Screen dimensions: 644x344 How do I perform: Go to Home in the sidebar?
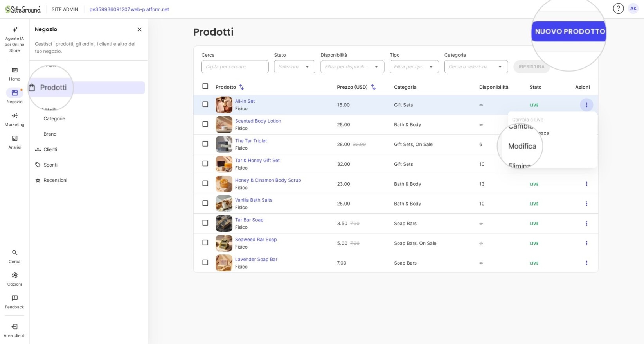[x=14, y=74]
